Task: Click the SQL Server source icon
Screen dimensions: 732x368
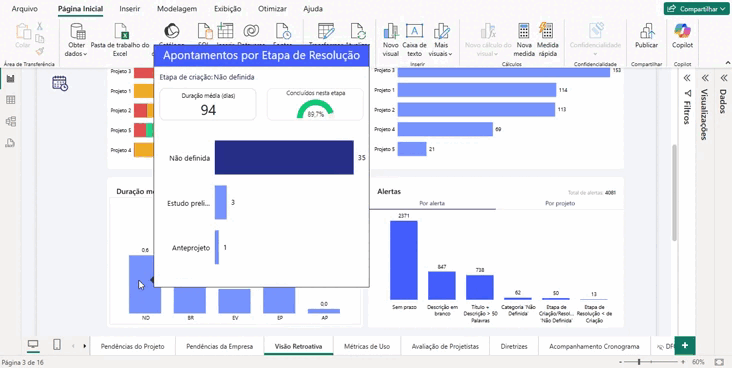Action: click(205, 31)
